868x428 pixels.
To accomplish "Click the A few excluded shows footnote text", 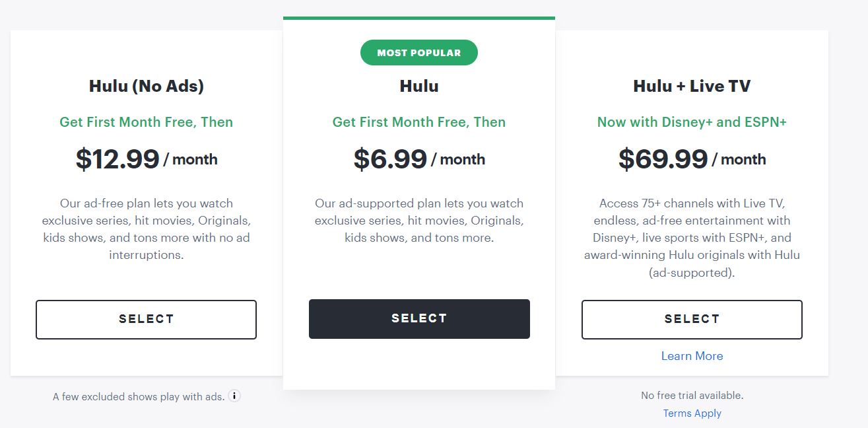I will coord(139,397).
